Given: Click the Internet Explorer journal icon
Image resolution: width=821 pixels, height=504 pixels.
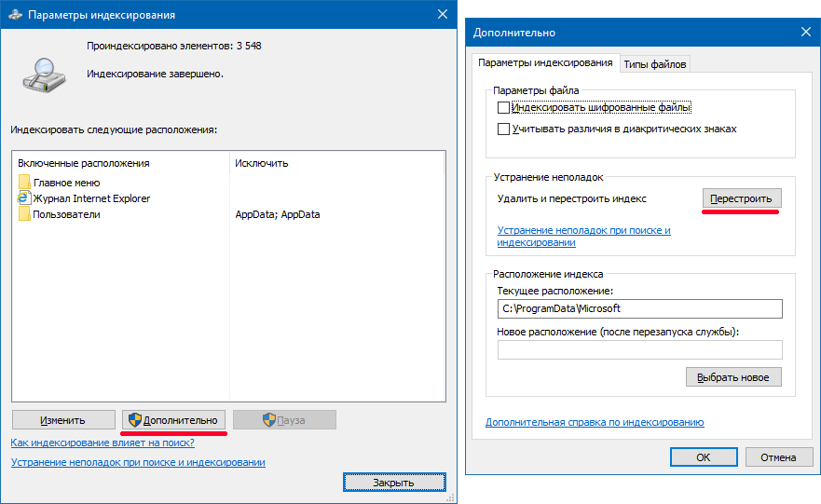Looking at the screenshot, I should (24, 198).
